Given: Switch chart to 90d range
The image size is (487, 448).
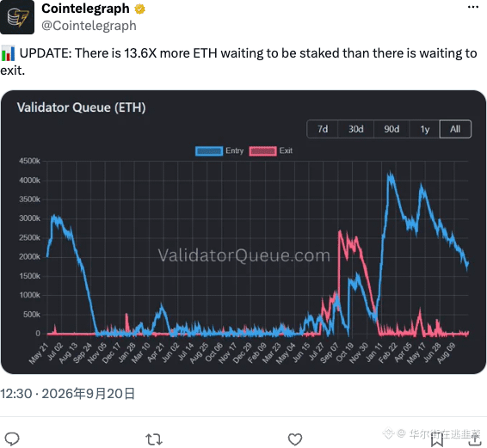Looking at the screenshot, I should point(391,129).
